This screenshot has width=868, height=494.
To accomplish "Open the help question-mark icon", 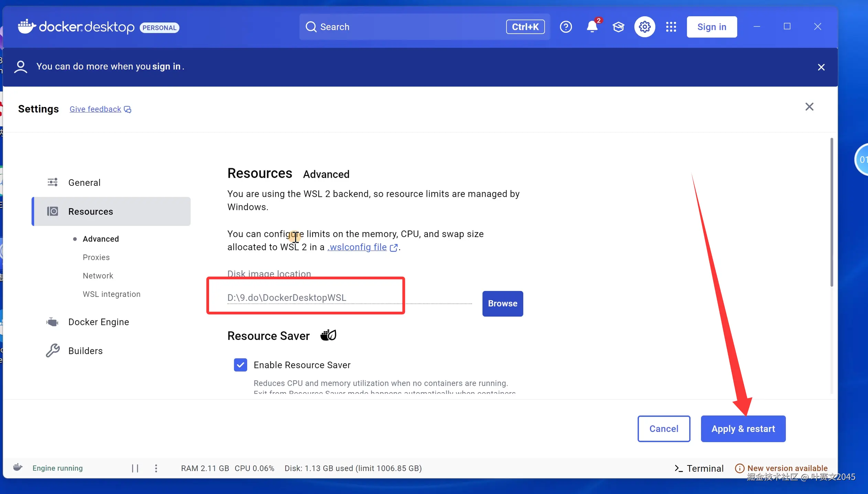I will [566, 27].
